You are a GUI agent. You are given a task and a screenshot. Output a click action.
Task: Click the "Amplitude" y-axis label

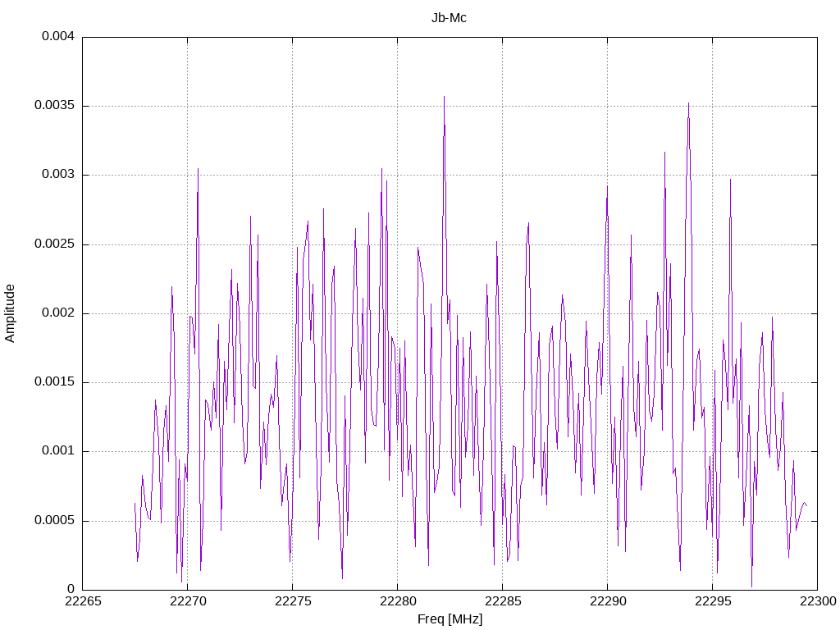pos(10,313)
